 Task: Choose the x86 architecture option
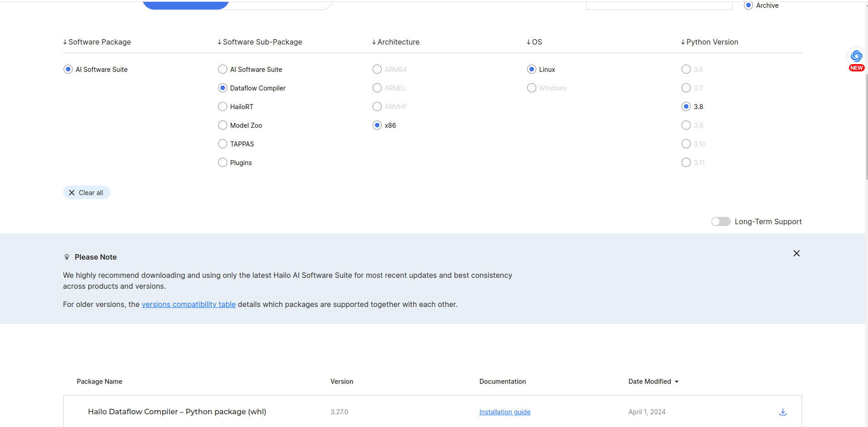(x=377, y=125)
